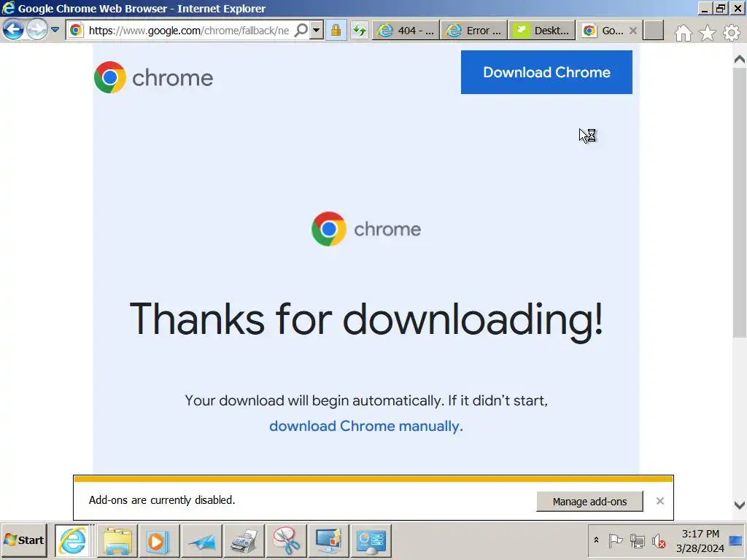Click the Show desktop button
The image size is (747, 560).
[736, 541]
